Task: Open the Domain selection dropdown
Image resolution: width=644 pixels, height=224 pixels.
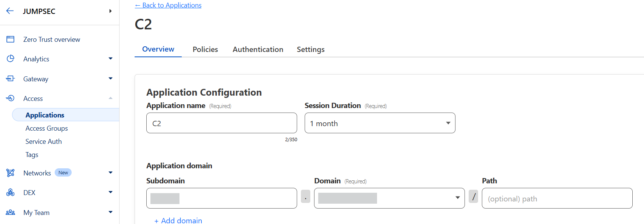Action: (x=389, y=198)
